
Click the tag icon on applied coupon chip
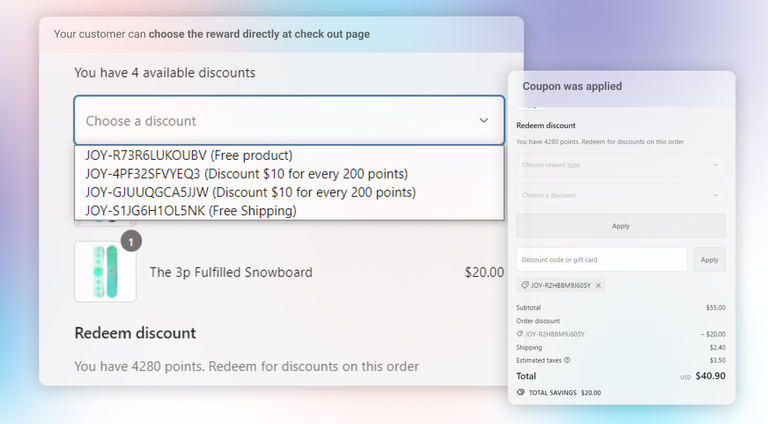tap(525, 286)
